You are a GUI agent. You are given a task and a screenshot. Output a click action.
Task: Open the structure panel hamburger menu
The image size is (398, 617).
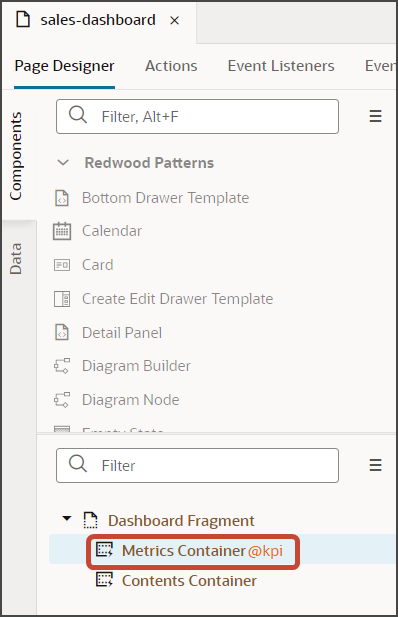coord(376,465)
